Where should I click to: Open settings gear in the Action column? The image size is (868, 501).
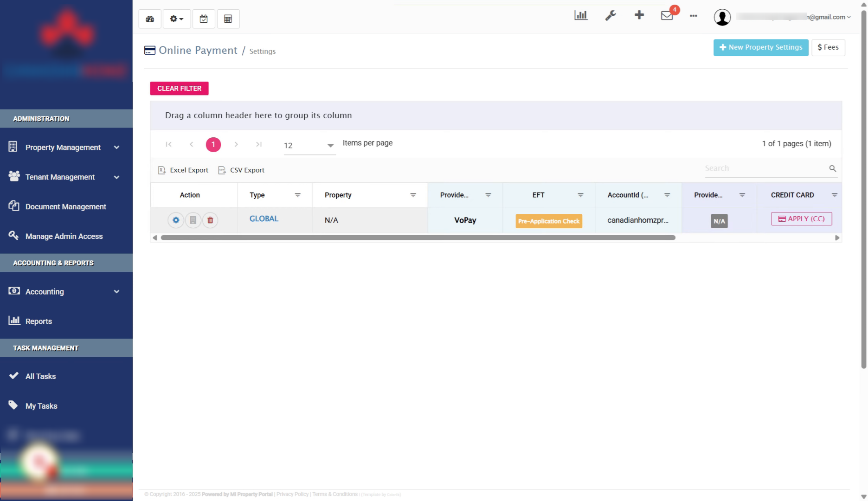[x=176, y=220]
